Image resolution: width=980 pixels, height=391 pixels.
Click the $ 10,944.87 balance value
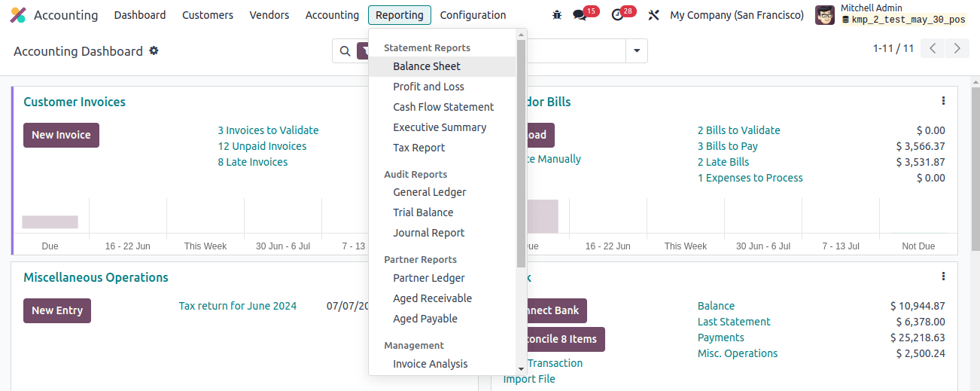point(918,306)
